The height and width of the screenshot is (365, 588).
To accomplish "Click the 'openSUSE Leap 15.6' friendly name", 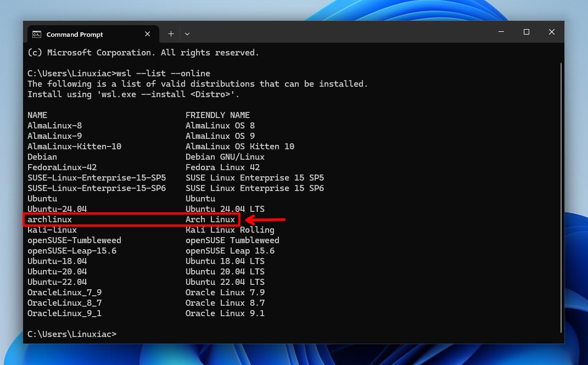I will click(x=230, y=251).
